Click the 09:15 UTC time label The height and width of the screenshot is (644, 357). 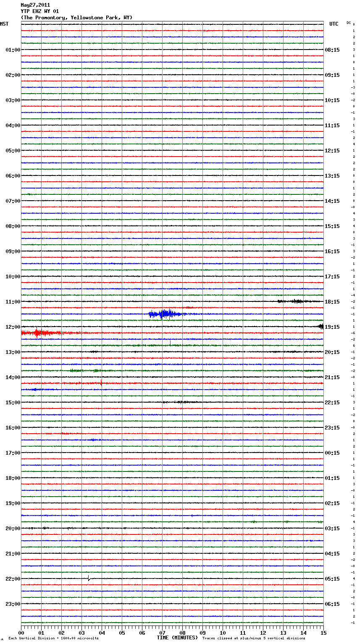tap(332, 75)
